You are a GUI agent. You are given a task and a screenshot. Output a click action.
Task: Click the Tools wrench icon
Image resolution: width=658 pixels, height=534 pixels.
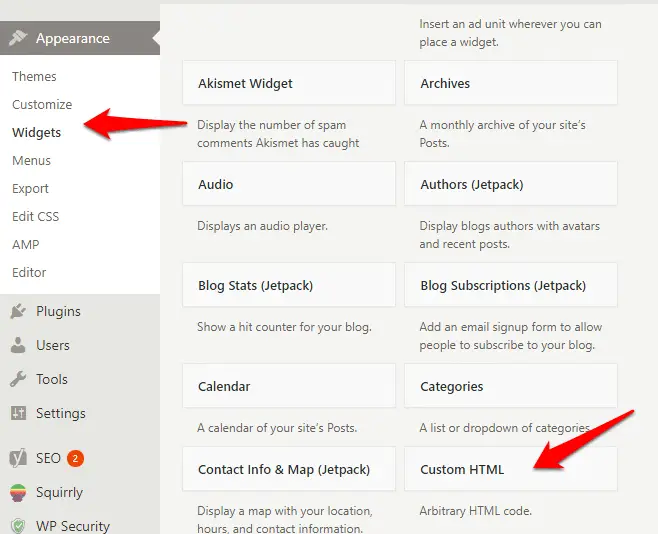coord(18,379)
